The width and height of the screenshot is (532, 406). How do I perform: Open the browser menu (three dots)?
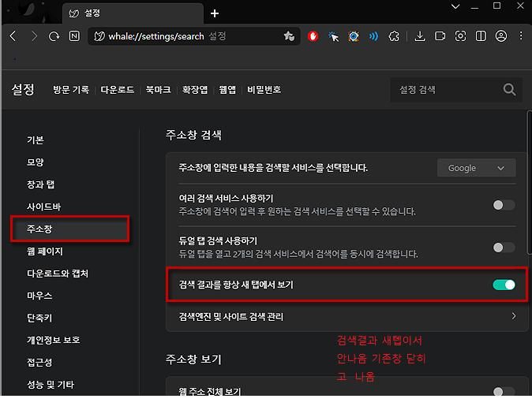point(520,36)
